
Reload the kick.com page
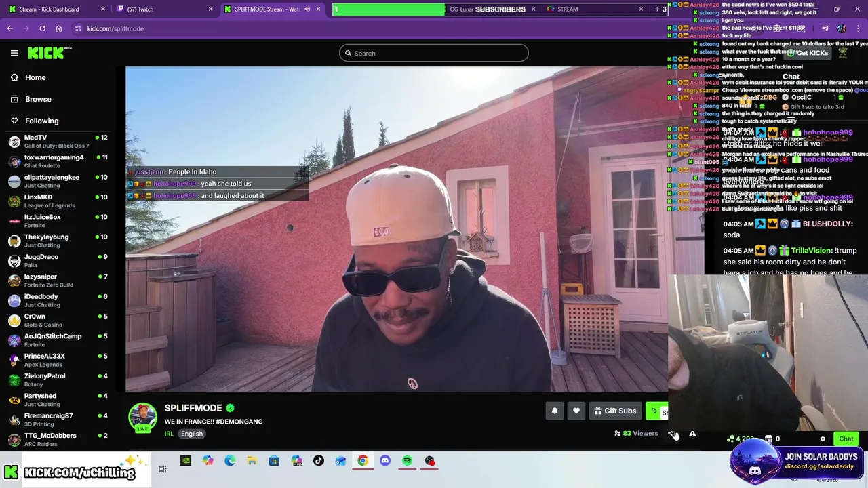tap(42, 28)
